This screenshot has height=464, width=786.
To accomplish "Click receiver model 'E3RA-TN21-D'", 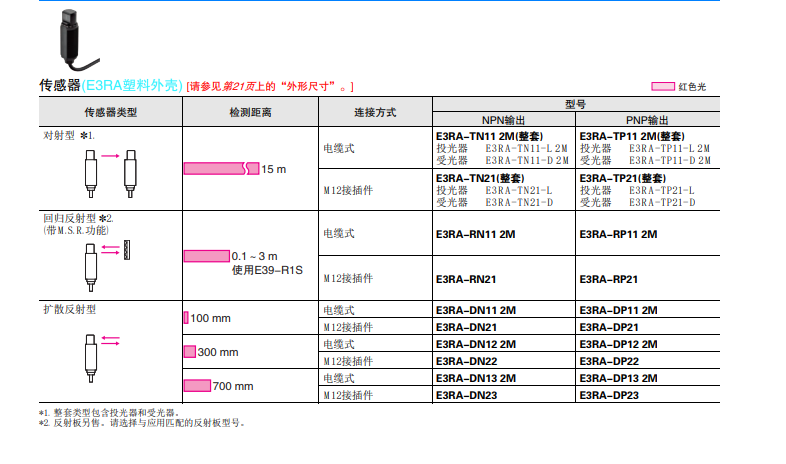I will (x=519, y=202).
